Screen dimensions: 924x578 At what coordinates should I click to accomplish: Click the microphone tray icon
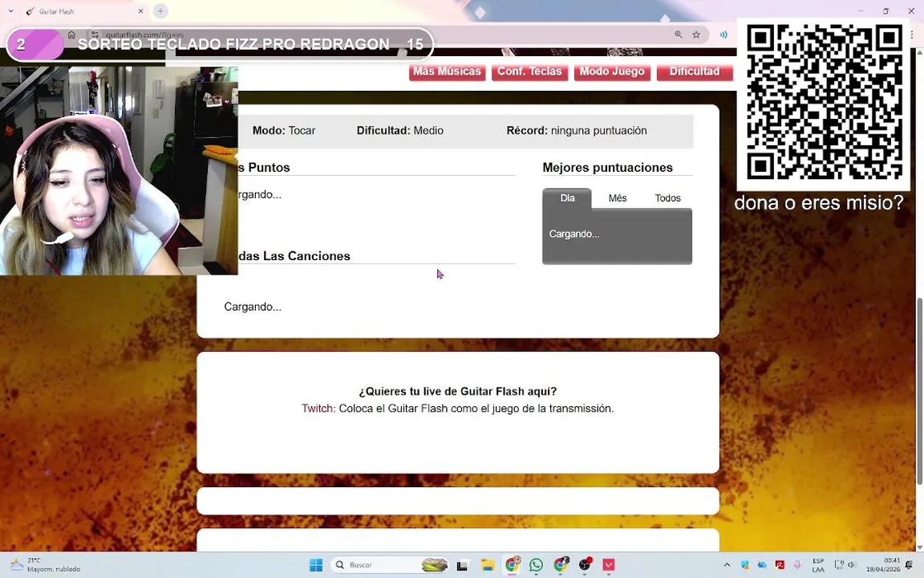click(797, 565)
